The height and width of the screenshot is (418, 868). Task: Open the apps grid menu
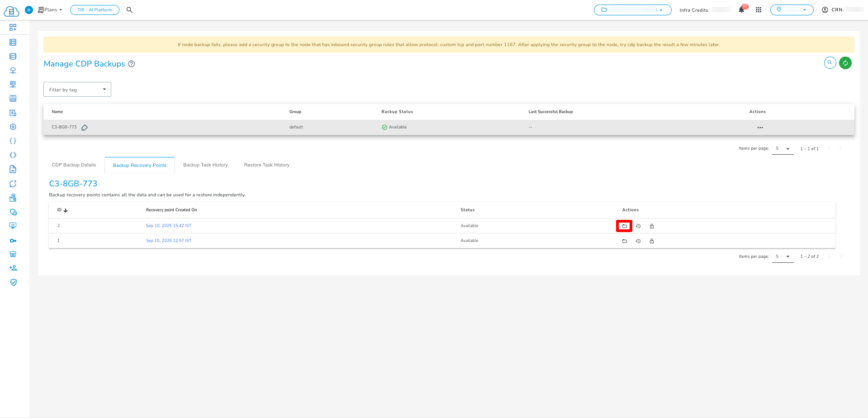[x=759, y=10]
